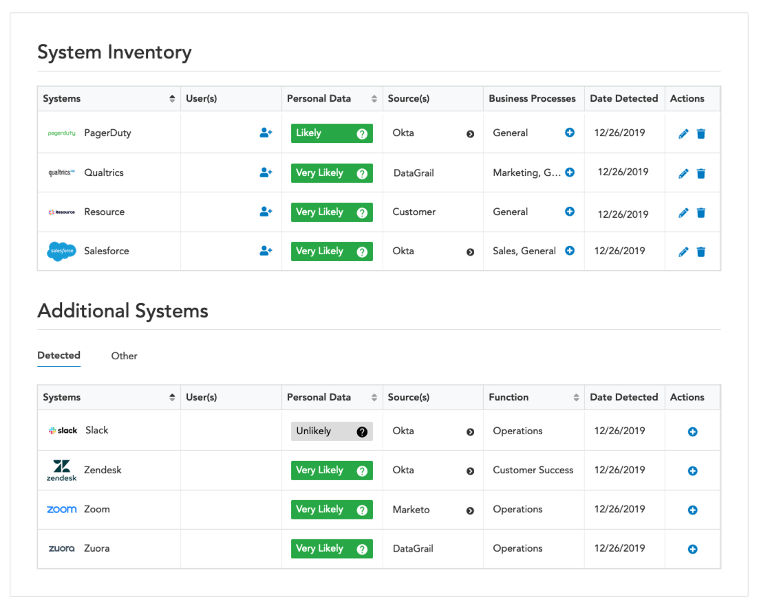Click the Sales, General business process text

[x=524, y=251]
